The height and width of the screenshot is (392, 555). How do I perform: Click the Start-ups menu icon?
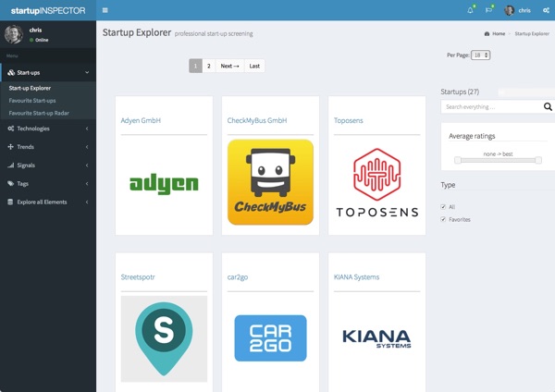[11, 72]
